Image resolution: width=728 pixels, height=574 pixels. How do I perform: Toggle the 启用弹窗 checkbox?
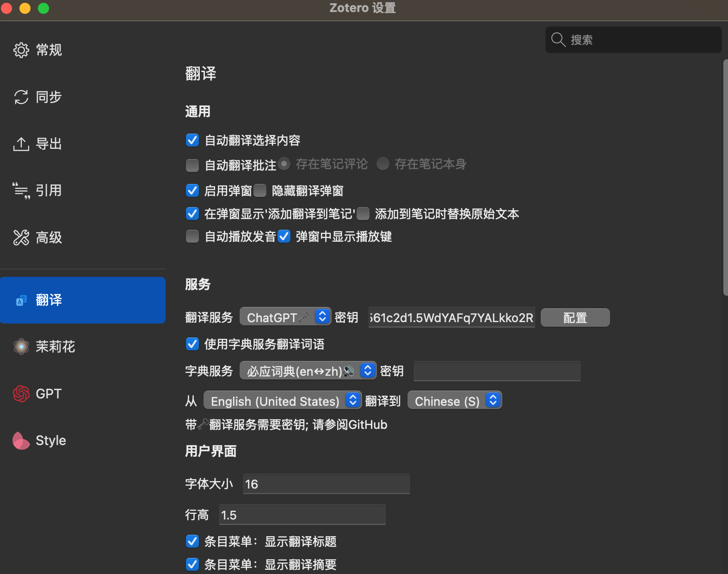(192, 190)
